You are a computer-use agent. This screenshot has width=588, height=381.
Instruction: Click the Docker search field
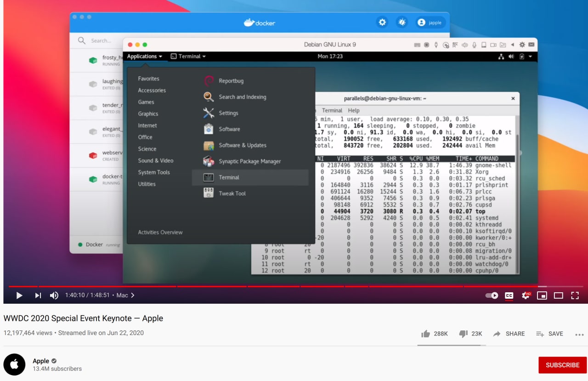(x=100, y=40)
